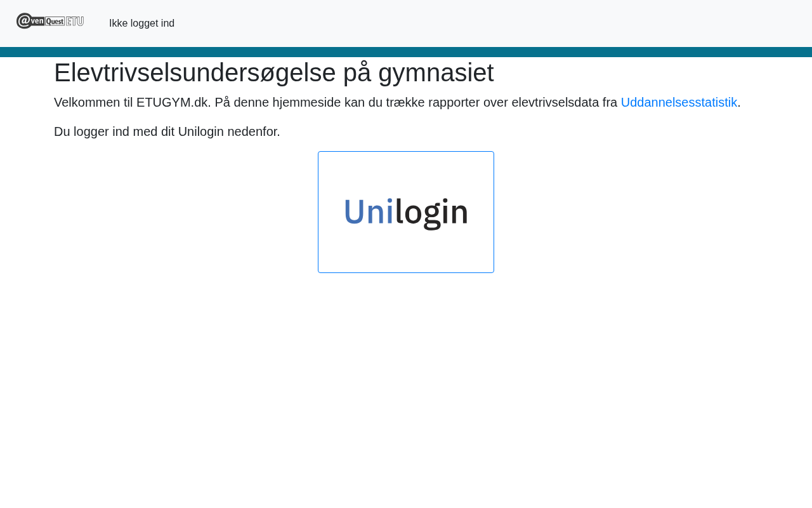Click the @ symbol in the logo
812x508 pixels.
pos(24,21)
